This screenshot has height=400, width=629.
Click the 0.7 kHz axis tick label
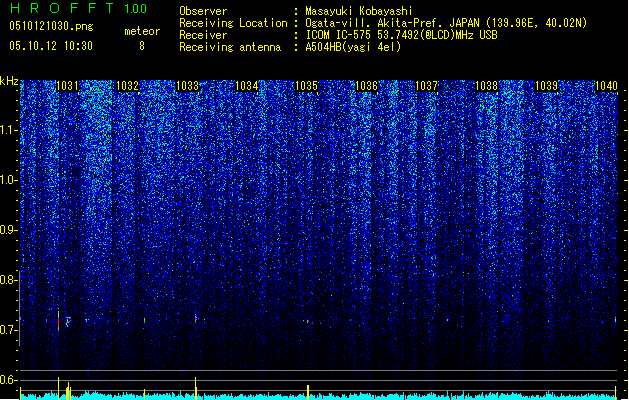pos(8,330)
